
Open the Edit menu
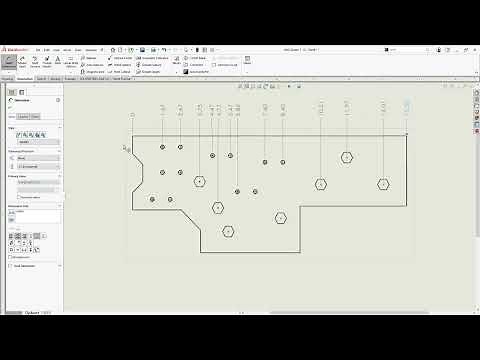(x=47, y=50)
